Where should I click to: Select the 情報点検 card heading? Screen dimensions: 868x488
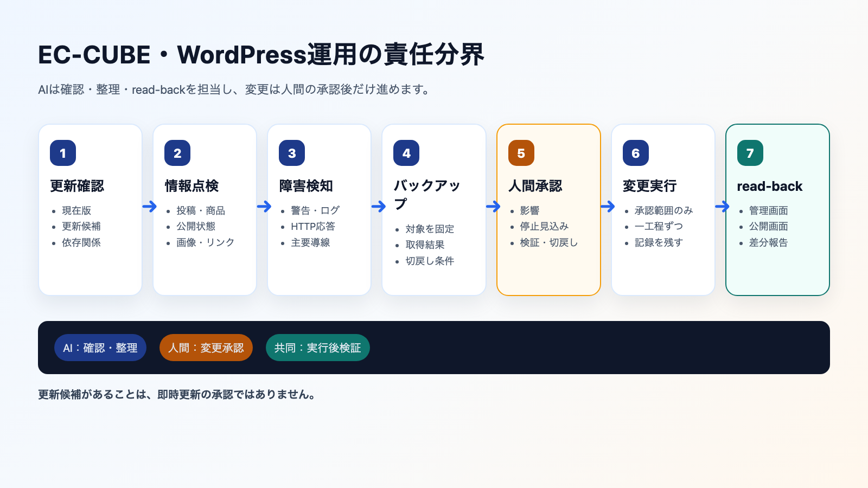coord(192,186)
